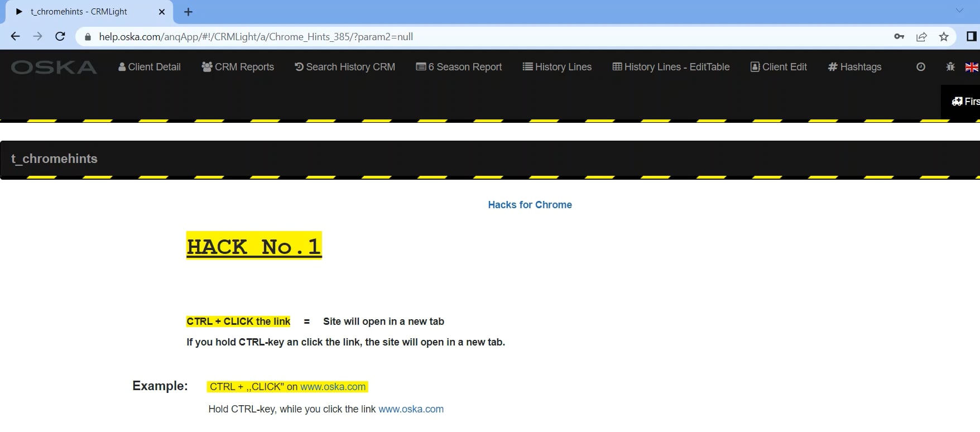Close the t_chromehints tab
The height and width of the screenshot is (432, 980).
162,12
